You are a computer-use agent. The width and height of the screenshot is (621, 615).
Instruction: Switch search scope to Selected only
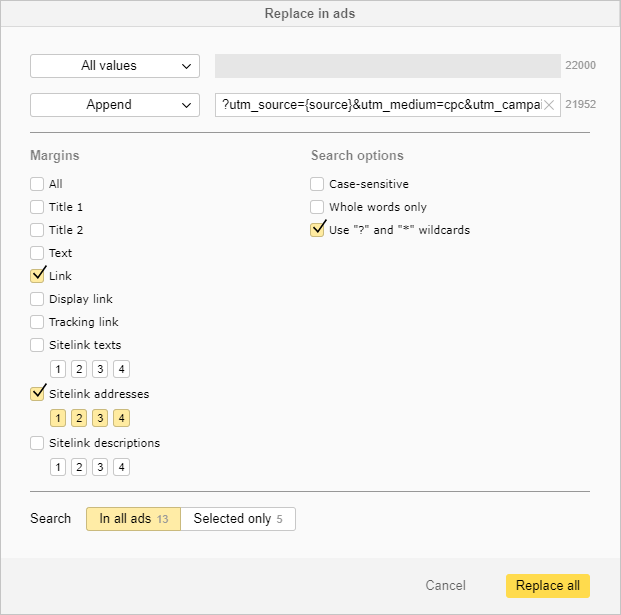coord(238,518)
